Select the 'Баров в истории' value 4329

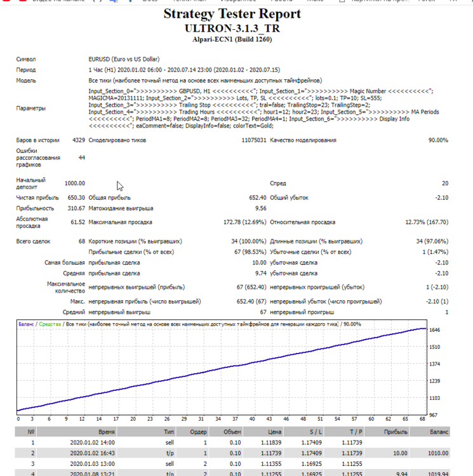(79, 140)
